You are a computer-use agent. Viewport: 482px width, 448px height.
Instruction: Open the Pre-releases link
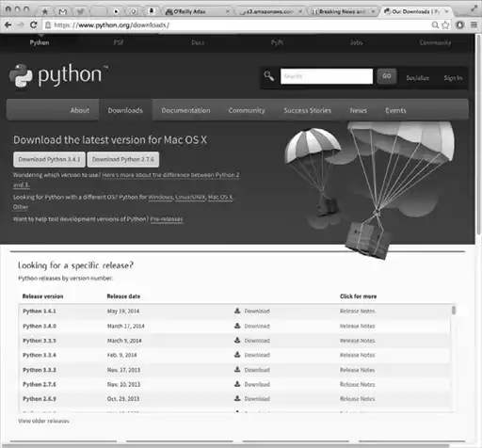coord(167,219)
